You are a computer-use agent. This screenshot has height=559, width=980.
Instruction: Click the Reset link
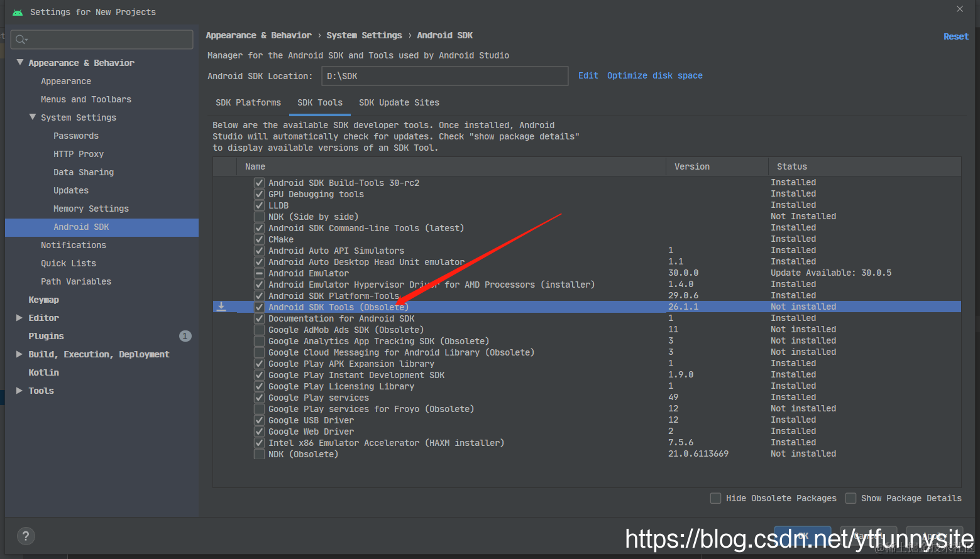coord(956,36)
